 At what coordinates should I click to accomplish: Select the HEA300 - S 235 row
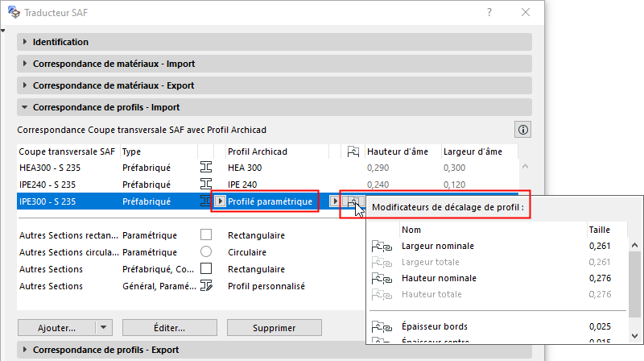pyautogui.click(x=268, y=168)
